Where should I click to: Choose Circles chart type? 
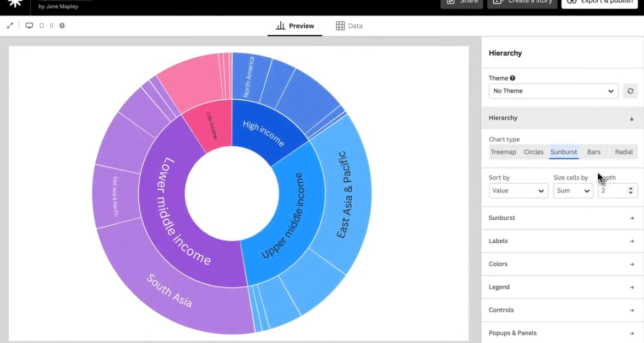[533, 152]
